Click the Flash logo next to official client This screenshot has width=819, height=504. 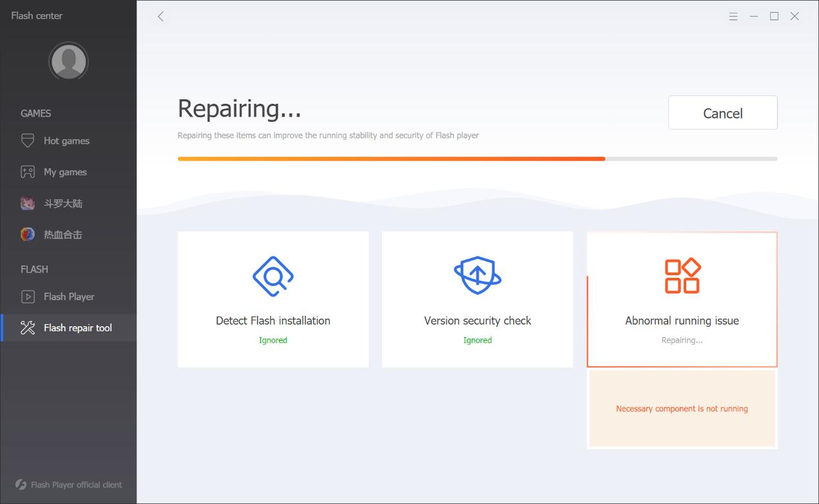click(x=21, y=485)
